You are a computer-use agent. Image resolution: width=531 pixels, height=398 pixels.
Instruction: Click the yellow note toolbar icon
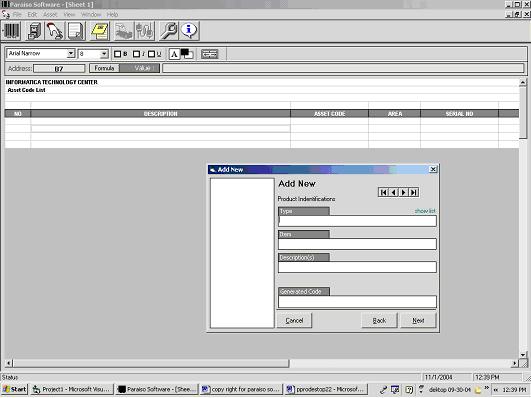coord(99,31)
